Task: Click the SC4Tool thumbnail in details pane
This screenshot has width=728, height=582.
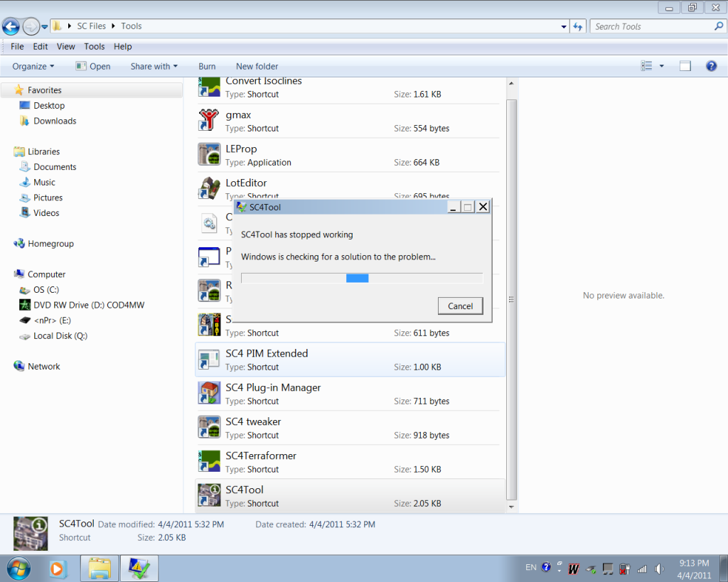Action: point(31,533)
